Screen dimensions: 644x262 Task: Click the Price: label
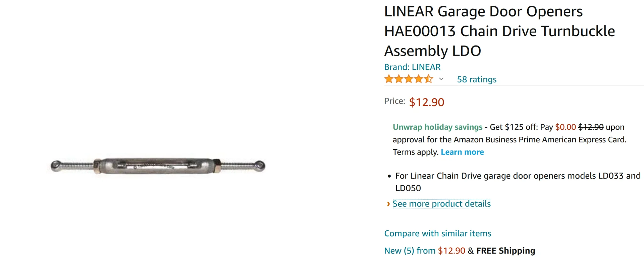tap(394, 101)
